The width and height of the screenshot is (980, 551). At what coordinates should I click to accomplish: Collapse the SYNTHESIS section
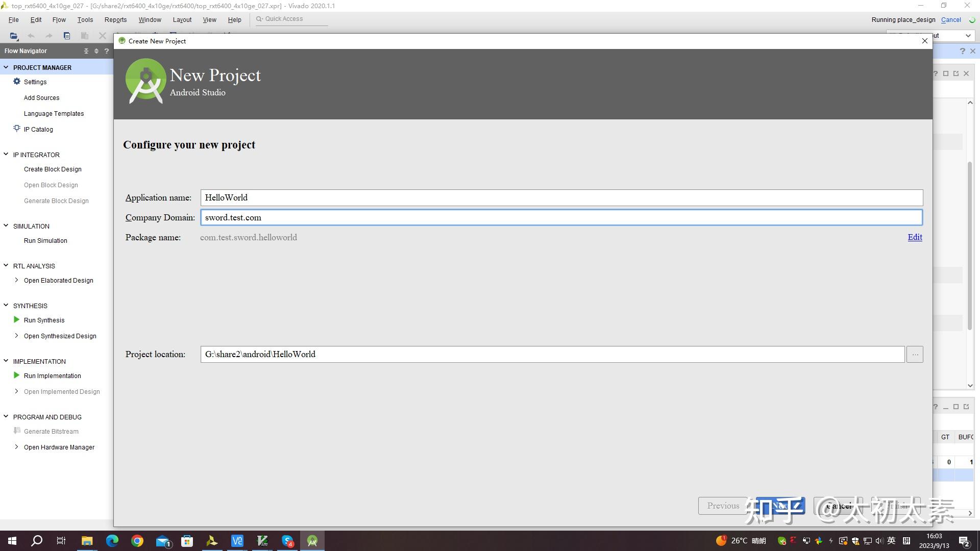6,306
